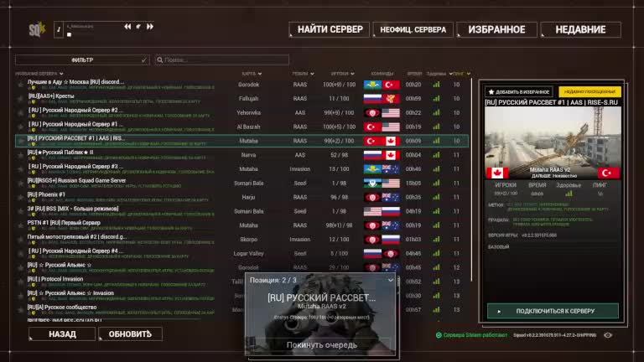
Task: Favorite '[RU]★Русский Паблик★ II' star
Action: [20, 155]
